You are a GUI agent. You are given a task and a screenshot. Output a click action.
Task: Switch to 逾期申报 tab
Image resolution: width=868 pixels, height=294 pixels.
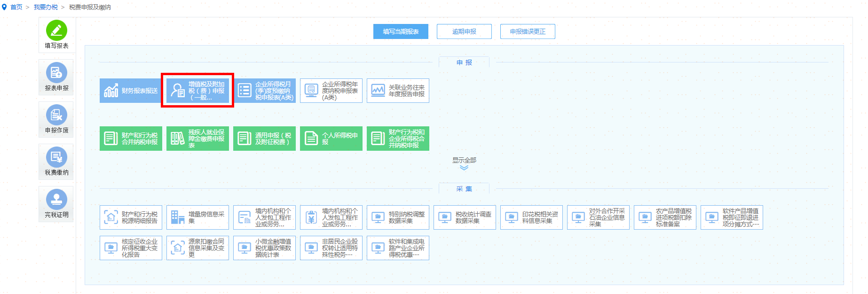click(464, 31)
